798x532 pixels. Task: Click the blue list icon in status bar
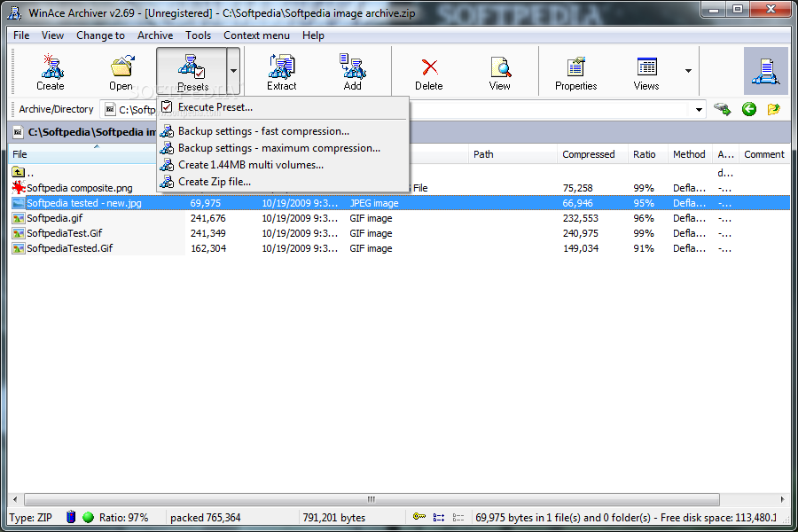439,517
